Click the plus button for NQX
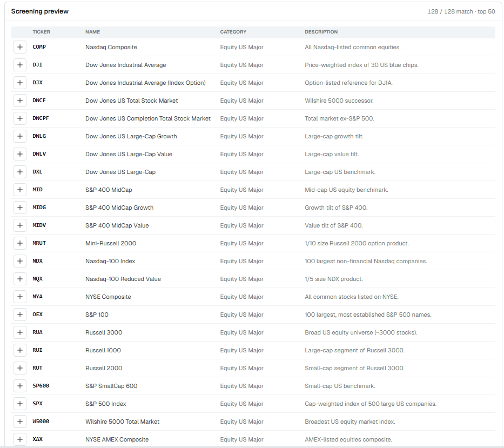 pyautogui.click(x=20, y=279)
